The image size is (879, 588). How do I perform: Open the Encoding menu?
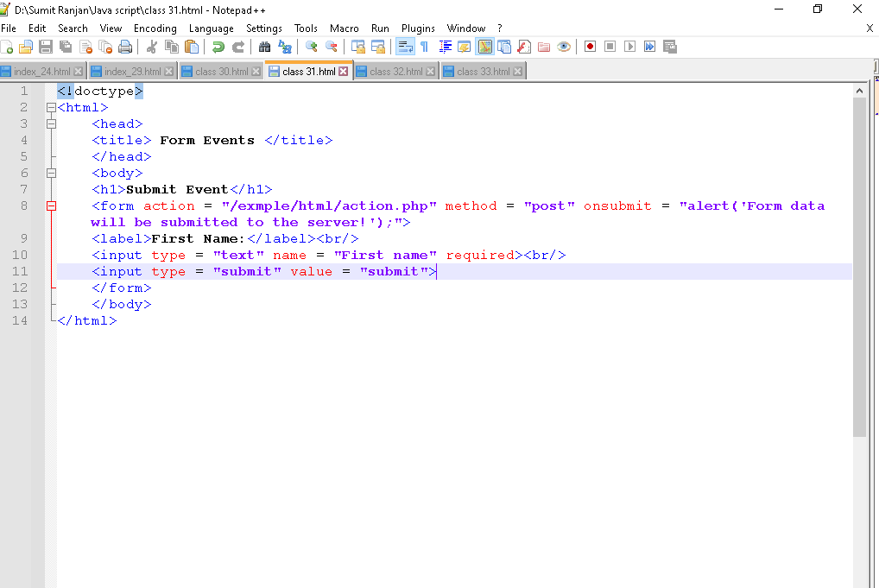(x=155, y=28)
